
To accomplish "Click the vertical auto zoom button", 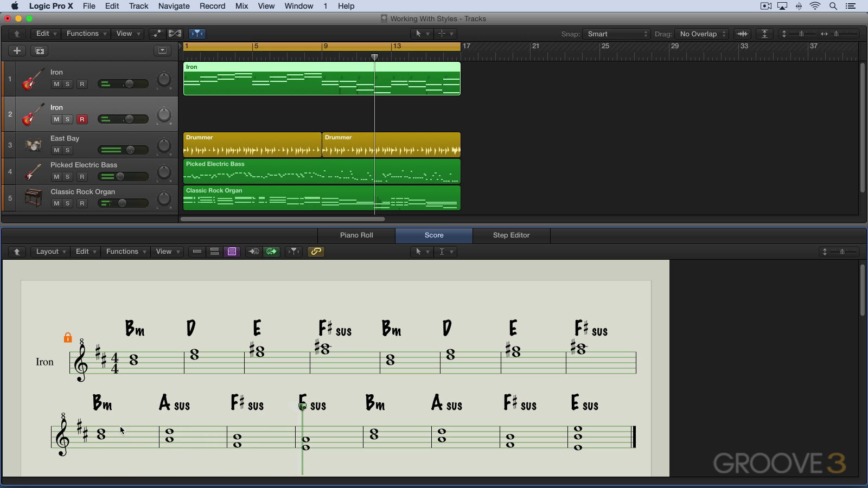I will pos(764,34).
